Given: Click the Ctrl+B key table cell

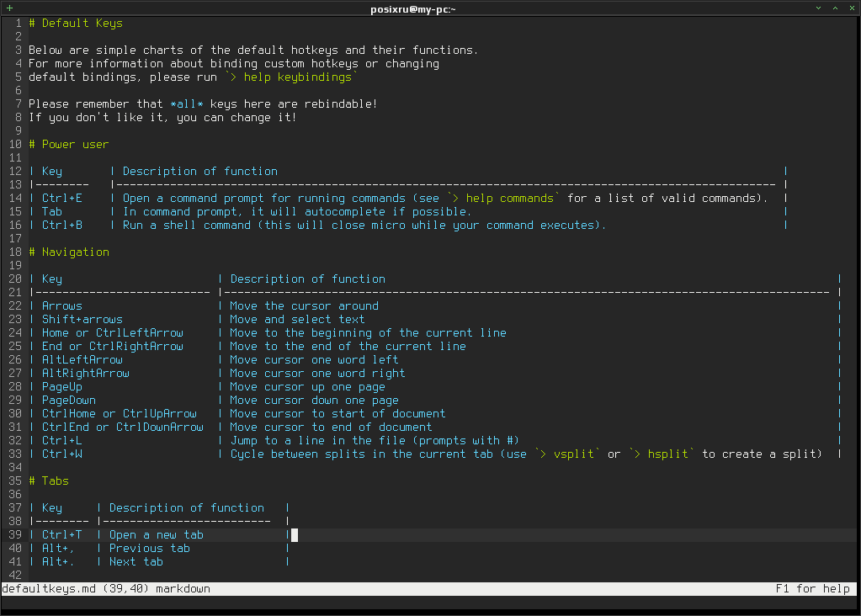Looking at the screenshot, I should pyautogui.click(x=62, y=225).
